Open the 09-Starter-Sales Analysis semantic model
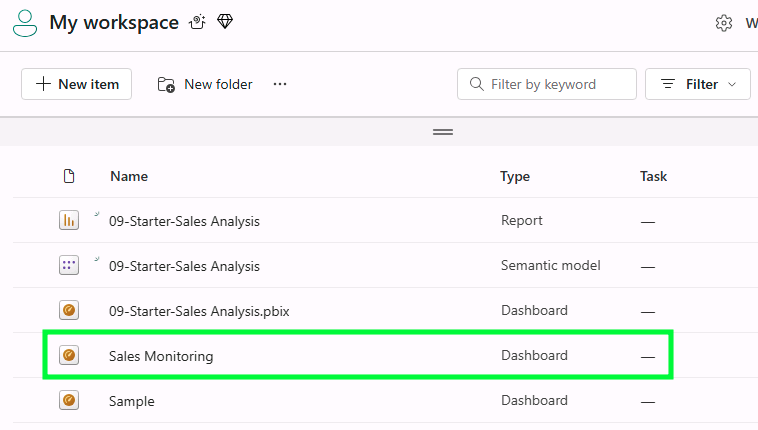This screenshot has height=430, width=758. pos(184,266)
